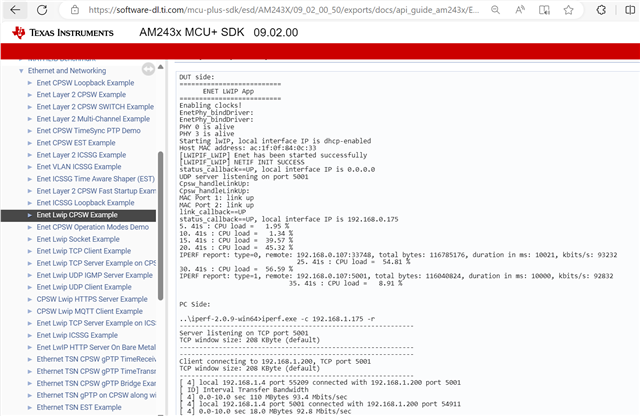Open Enet VLAN ICSSG Example
Viewport: 640px width, 416px height.
[79, 167]
